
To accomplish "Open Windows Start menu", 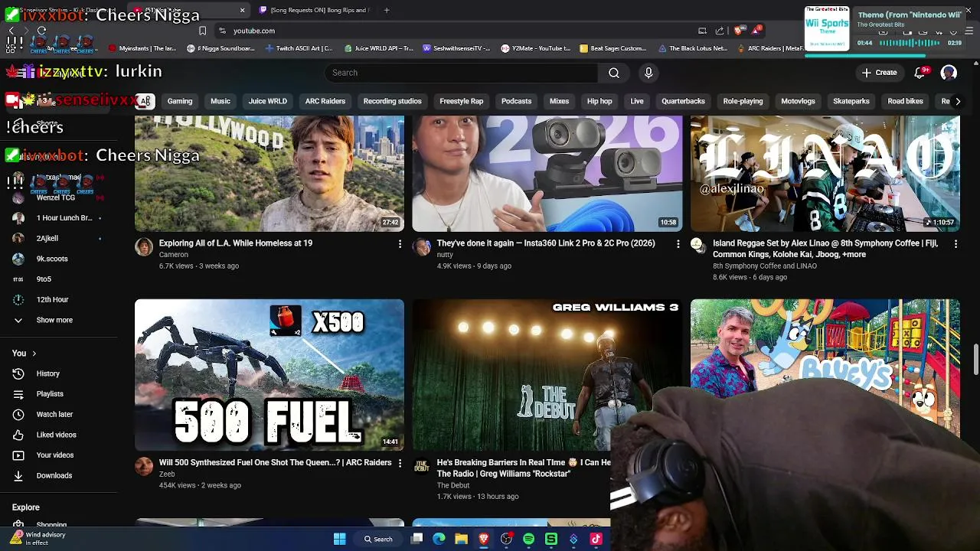I will tap(339, 540).
